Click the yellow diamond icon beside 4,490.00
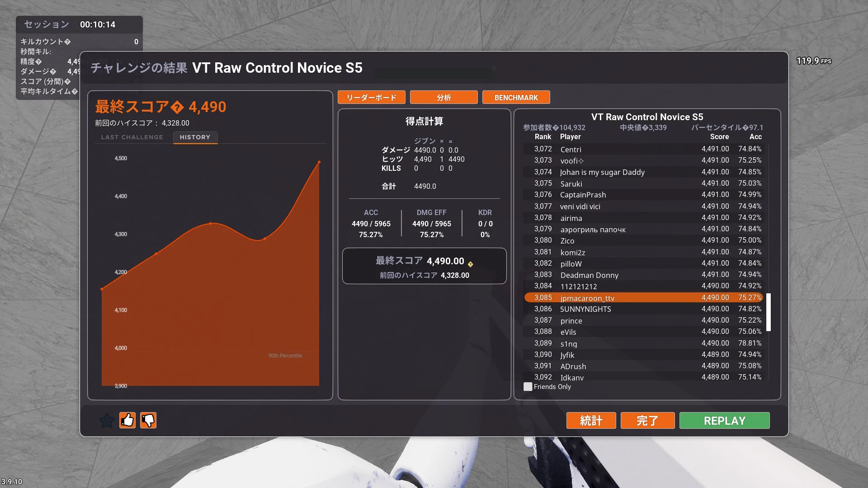This screenshot has width=868, height=488. (x=470, y=264)
